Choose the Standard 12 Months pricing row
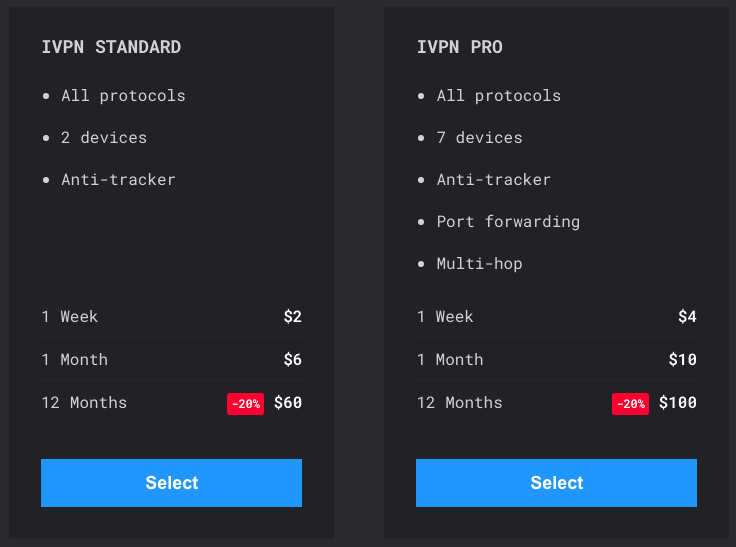 click(x=171, y=403)
